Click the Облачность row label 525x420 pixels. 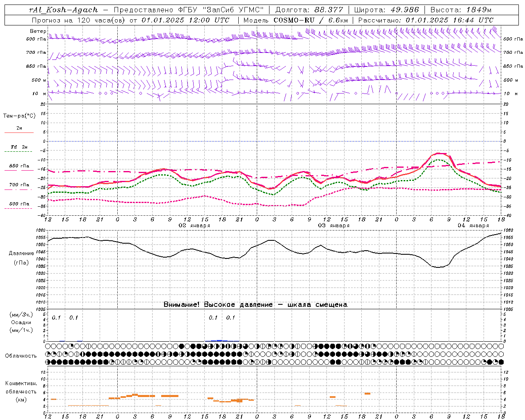(21, 356)
